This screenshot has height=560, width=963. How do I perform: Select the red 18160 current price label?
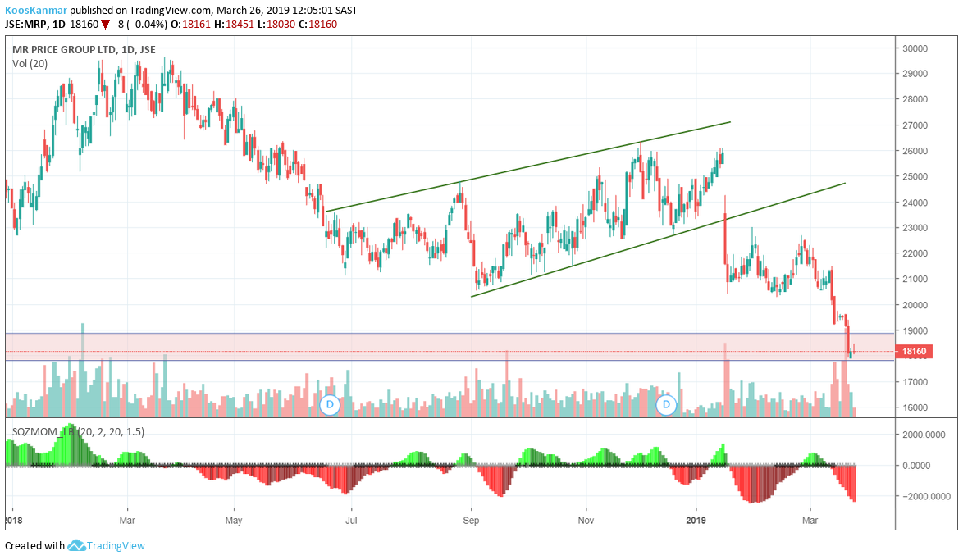point(914,351)
